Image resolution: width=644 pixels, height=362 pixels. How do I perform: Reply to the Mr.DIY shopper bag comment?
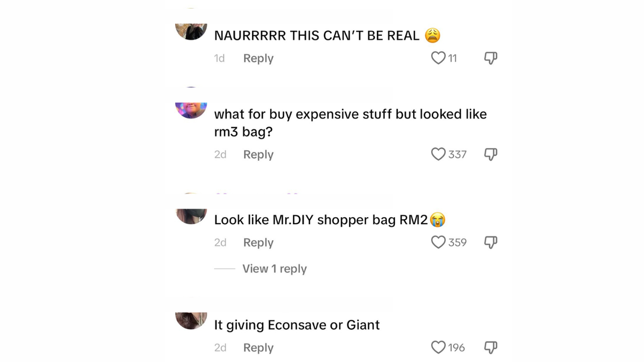[x=258, y=242]
